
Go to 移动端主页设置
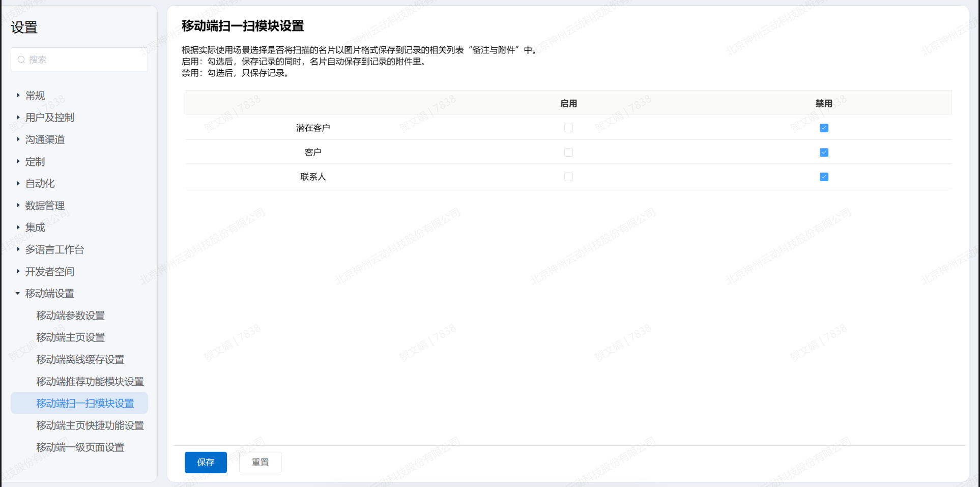(x=70, y=337)
